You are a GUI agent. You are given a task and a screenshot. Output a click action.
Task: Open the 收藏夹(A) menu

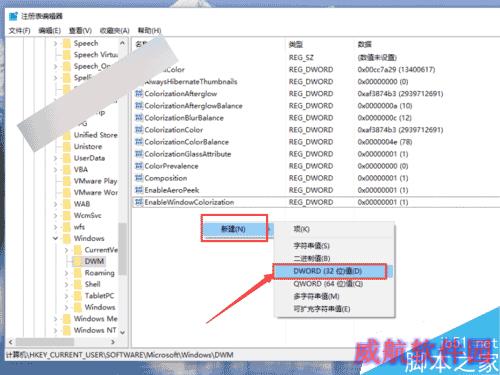pos(114,31)
